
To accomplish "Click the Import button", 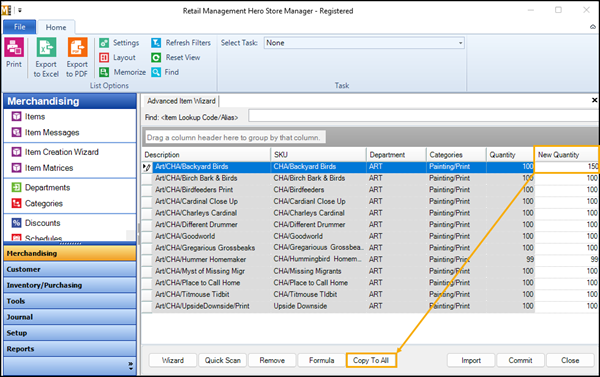I will (471, 360).
